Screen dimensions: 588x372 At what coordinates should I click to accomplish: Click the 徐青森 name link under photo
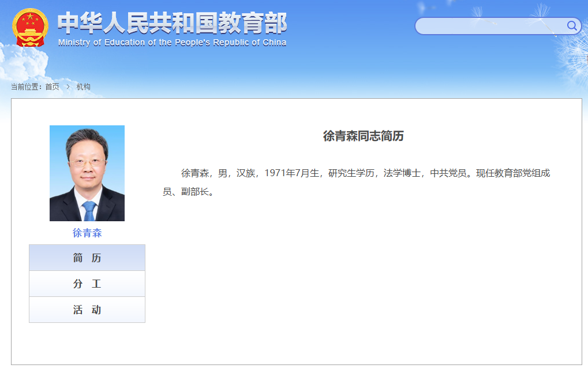coord(87,233)
